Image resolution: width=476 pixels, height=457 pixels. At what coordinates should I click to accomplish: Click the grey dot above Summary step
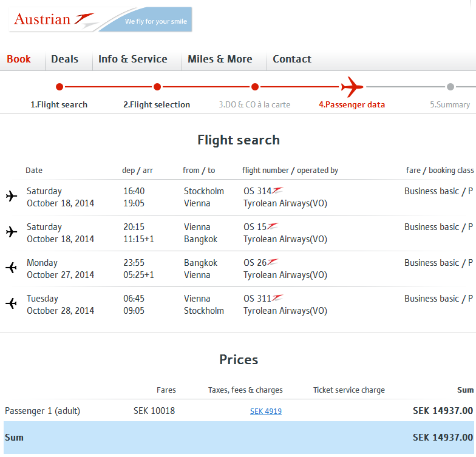[450, 87]
